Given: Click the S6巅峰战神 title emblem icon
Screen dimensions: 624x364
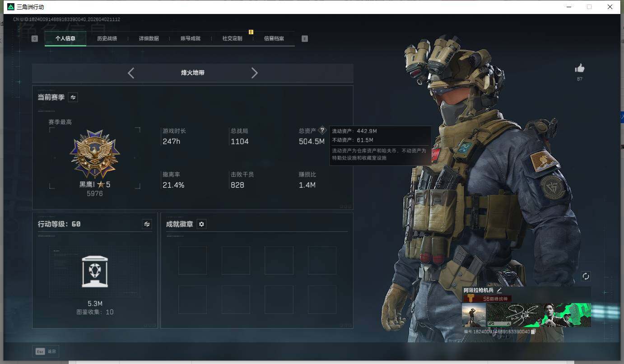Looking at the screenshot, I should coord(470,299).
